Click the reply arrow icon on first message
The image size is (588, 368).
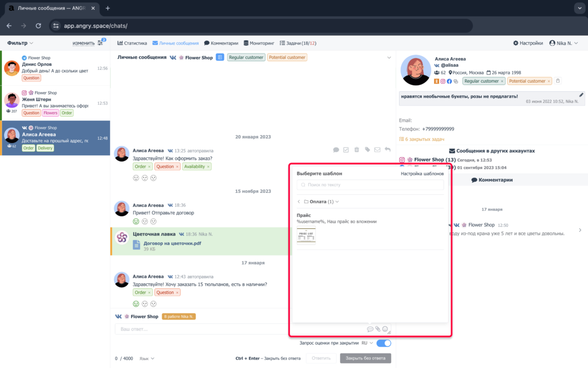click(x=388, y=150)
